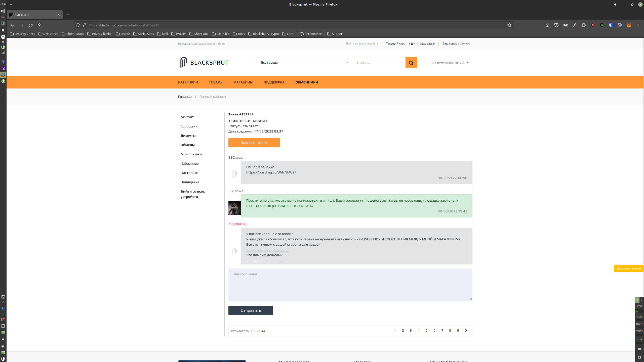Viewport: 644px width, 362px height.
Task: Open the Bitwarden shield extension icon
Action: [x=611, y=25]
